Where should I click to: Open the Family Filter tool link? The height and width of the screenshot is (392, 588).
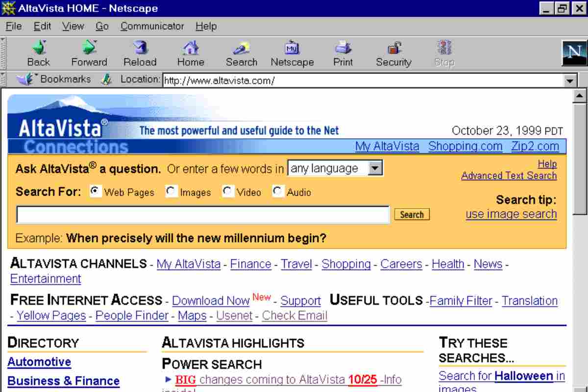pos(461,300)
